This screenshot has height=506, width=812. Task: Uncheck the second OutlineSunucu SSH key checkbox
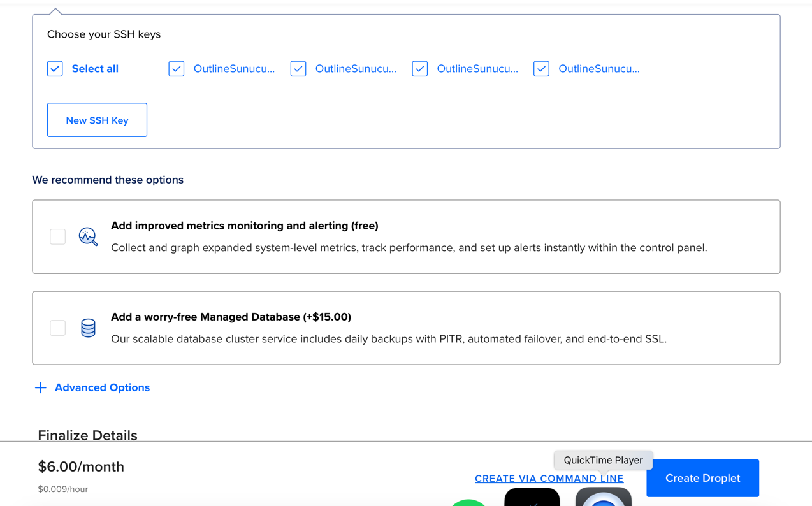298,69
